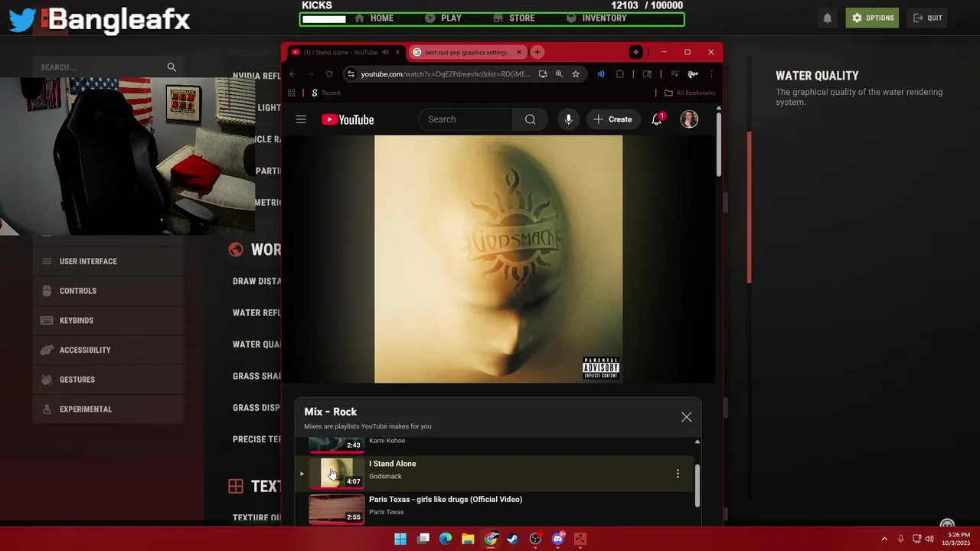Close the I Stand Alone YouTube tab
Viewport: 980px width, 551px height.
coord(397,52)
